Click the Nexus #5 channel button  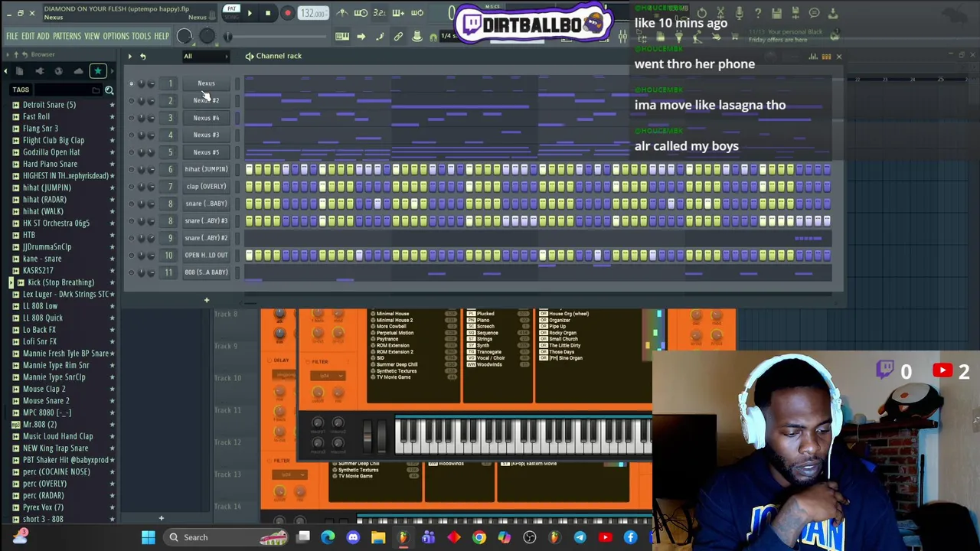pyautogui.click(x=206, y=152)
